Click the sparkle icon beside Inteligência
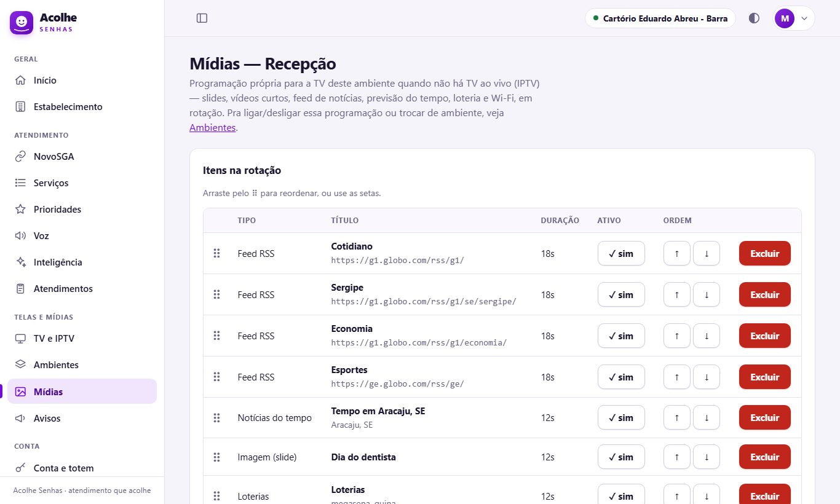This screenshot has height=504, width=840. (x=20, y=262)
